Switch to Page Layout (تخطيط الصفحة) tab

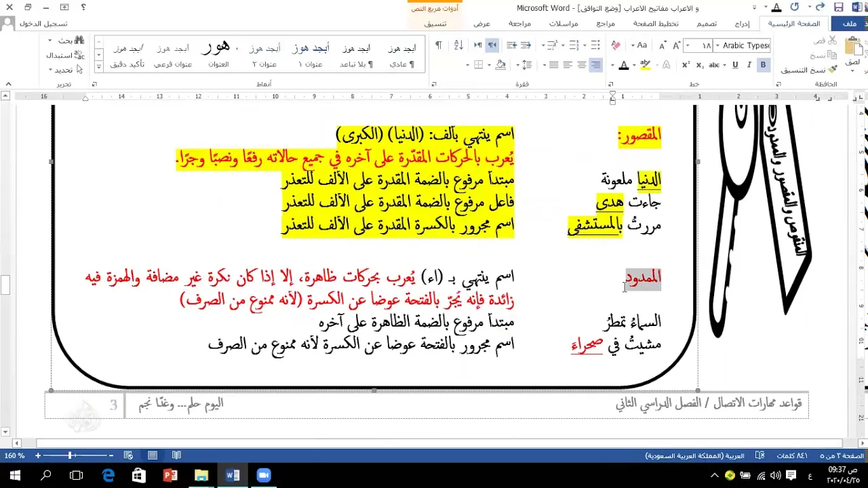point(656,24)
